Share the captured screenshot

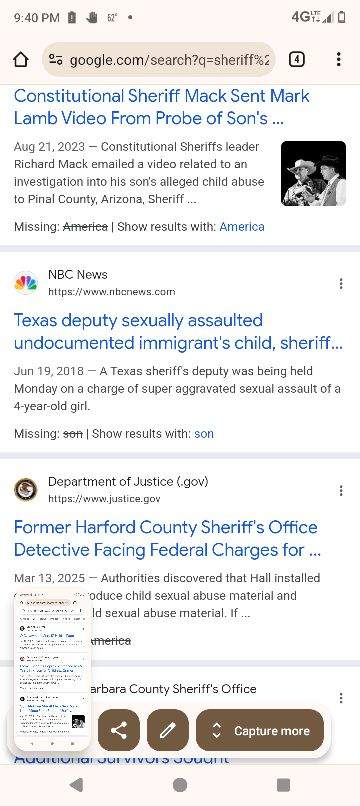pos(119,730)
